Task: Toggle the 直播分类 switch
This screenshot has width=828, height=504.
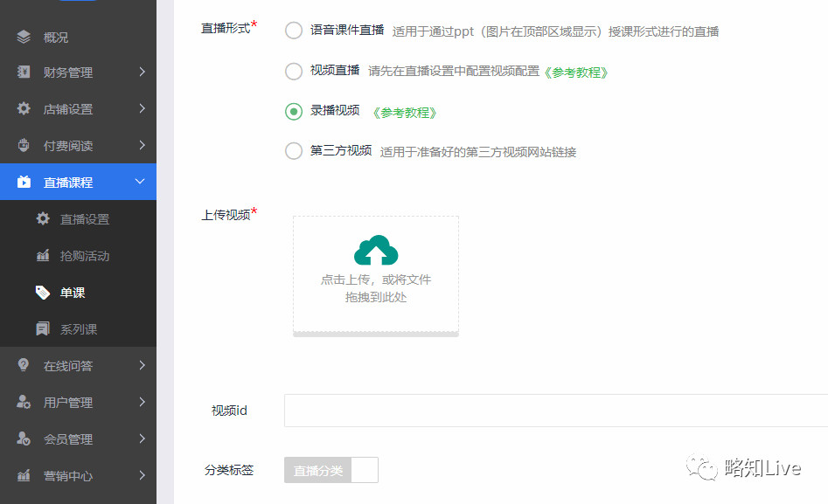Action: (331, 470)
